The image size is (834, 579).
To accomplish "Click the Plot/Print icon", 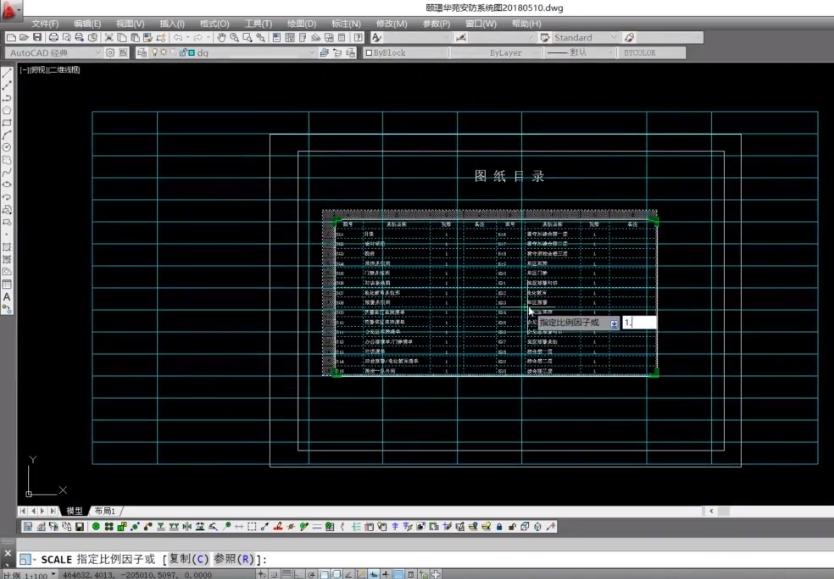I will (x=53, y=37).
